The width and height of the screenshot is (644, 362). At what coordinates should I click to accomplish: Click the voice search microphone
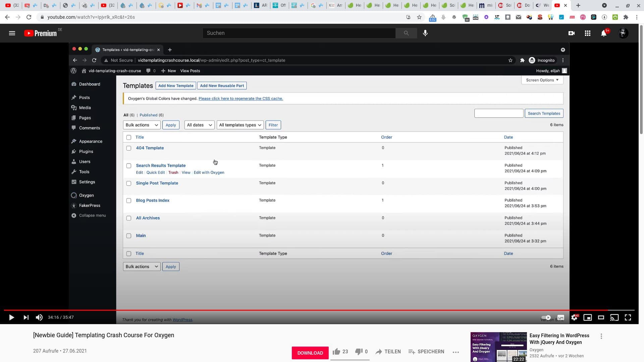tap(425, 33)
